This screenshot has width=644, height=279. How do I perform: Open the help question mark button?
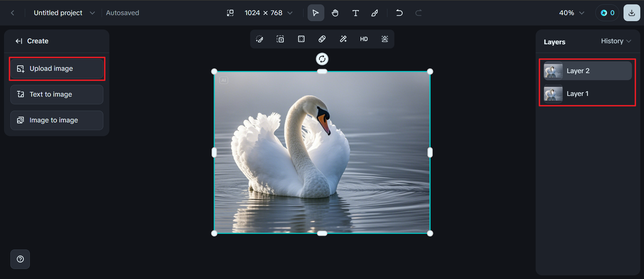coord(20,259)
